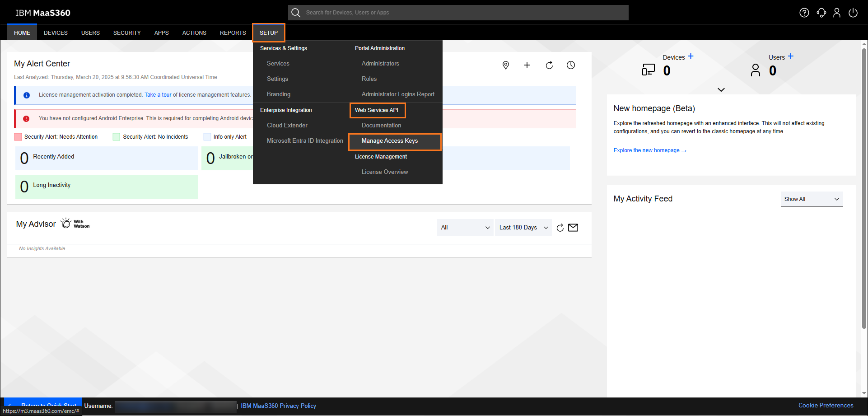This screenshot has width=868, height=416.
Task: Click the search devices, users or apps field
Action: pos(458,13)
